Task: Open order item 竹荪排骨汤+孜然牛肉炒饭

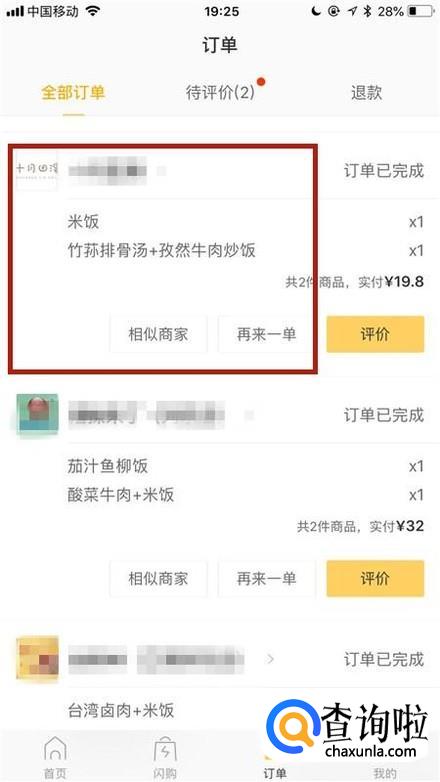Action: coord(162,250)
